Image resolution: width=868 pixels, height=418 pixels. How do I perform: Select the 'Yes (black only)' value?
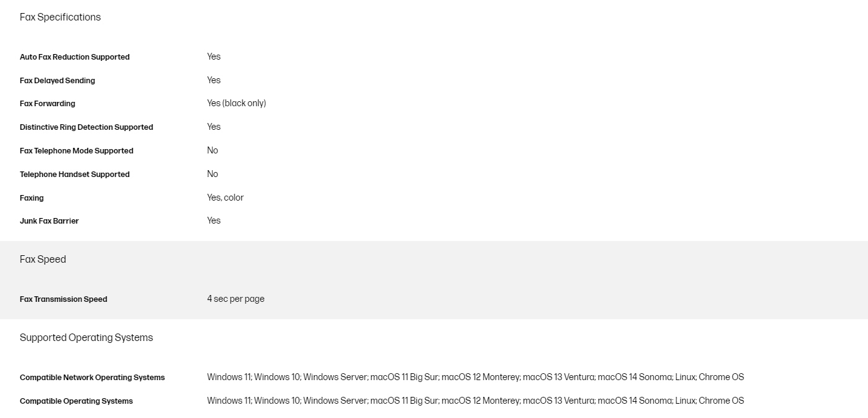point(236,103)
